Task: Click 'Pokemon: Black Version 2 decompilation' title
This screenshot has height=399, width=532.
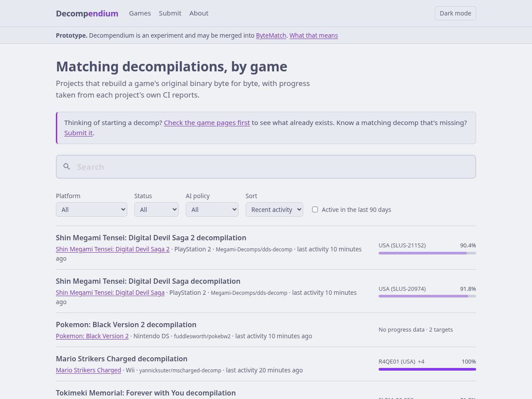Action: point(126,325)
